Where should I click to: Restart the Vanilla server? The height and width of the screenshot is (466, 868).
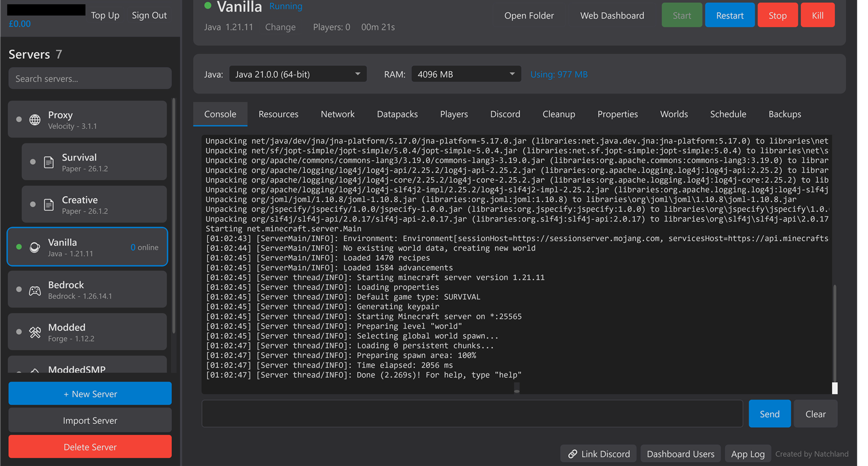coord(730,16)
